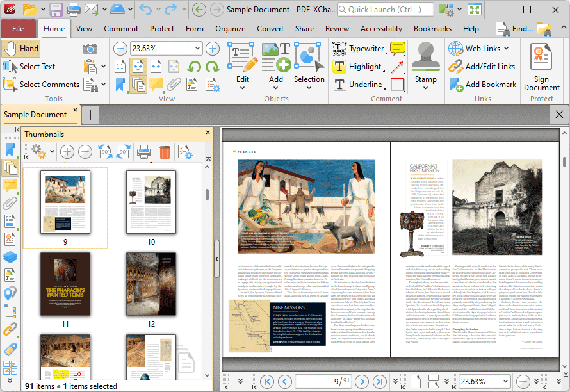Screen dimensions: 570x392
Task: Click Add Bookmark
Action: click(x=483, y=85)
